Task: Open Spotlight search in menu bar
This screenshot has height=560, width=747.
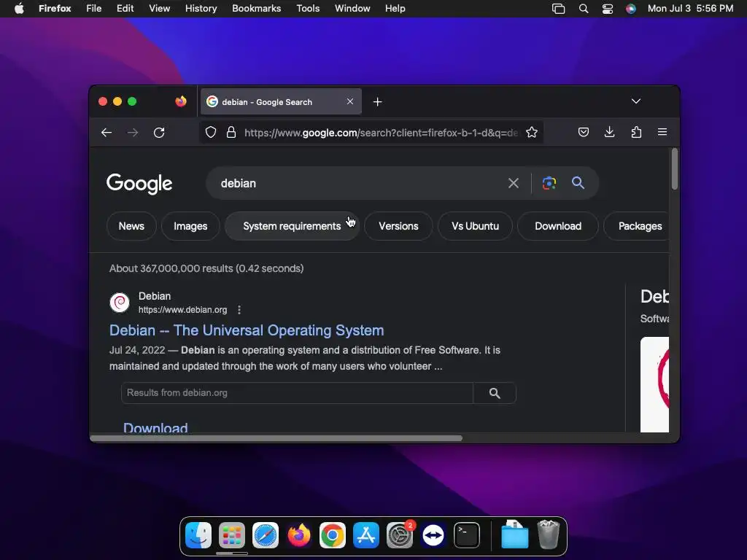Action: (x=583, y=9)
